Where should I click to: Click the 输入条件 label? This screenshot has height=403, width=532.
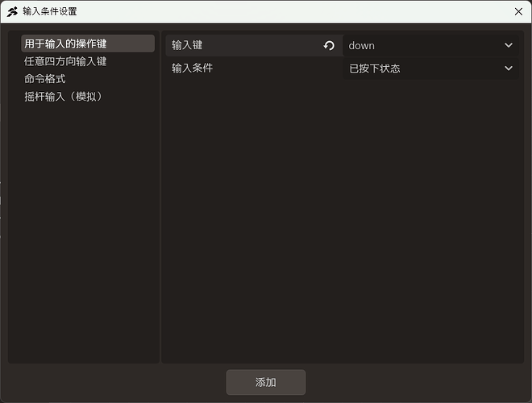pyautogui.click(x=193, y=69)
